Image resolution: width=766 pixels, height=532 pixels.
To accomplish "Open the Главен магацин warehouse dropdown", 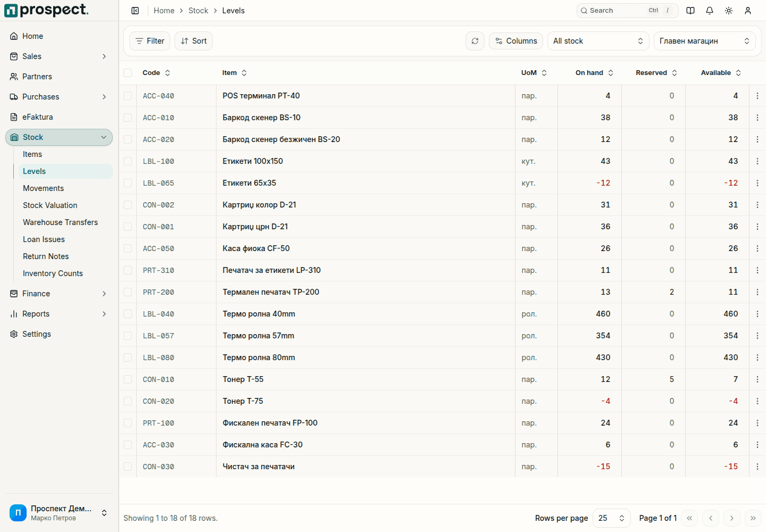I will point(705,41).
